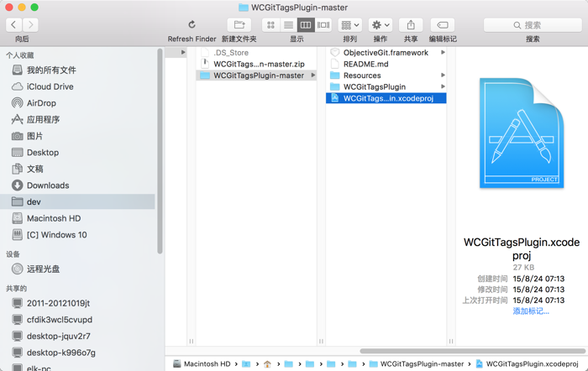Open the arrange (排列) dropdown
This screenshot has height=371, width=588.
(x=350, y=25)
